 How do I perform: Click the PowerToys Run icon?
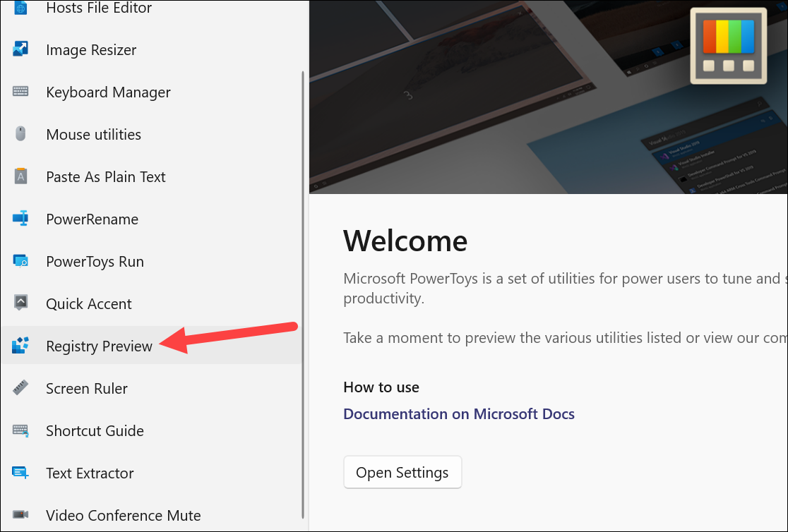tap(20, 261)
